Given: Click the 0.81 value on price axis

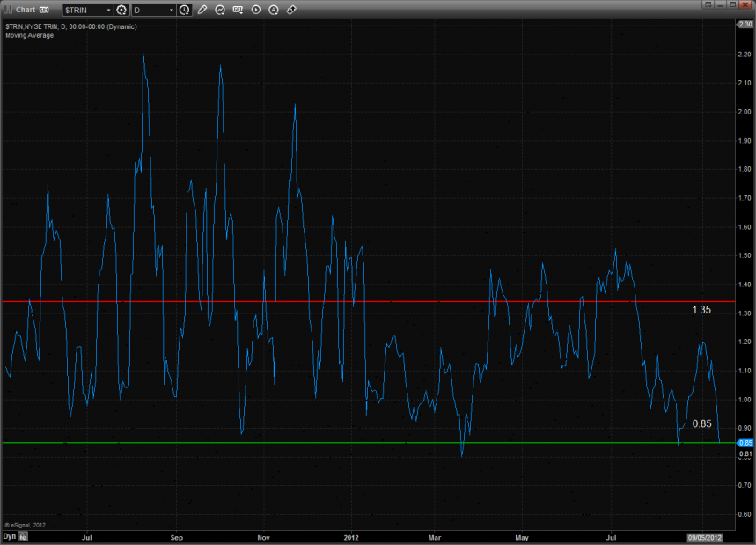Looking at the screenshot, I should pyautogui.click(x=745, y=453).
